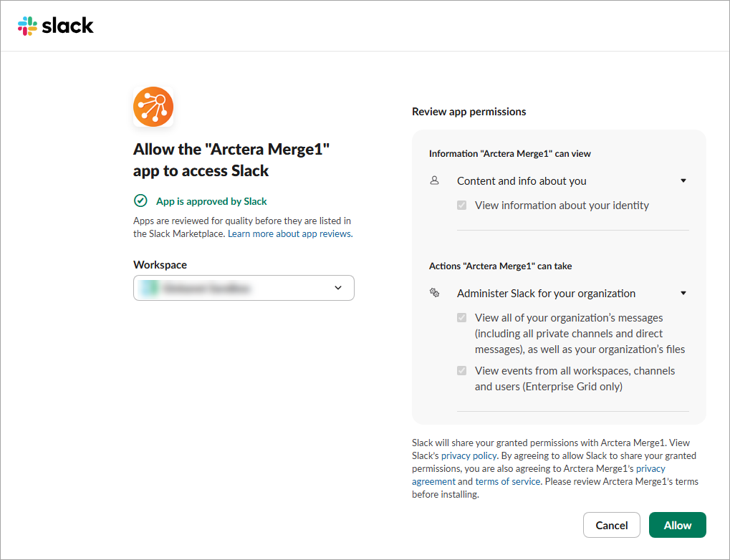Open Learn more about app reviews link

click(x=290, y=233)
